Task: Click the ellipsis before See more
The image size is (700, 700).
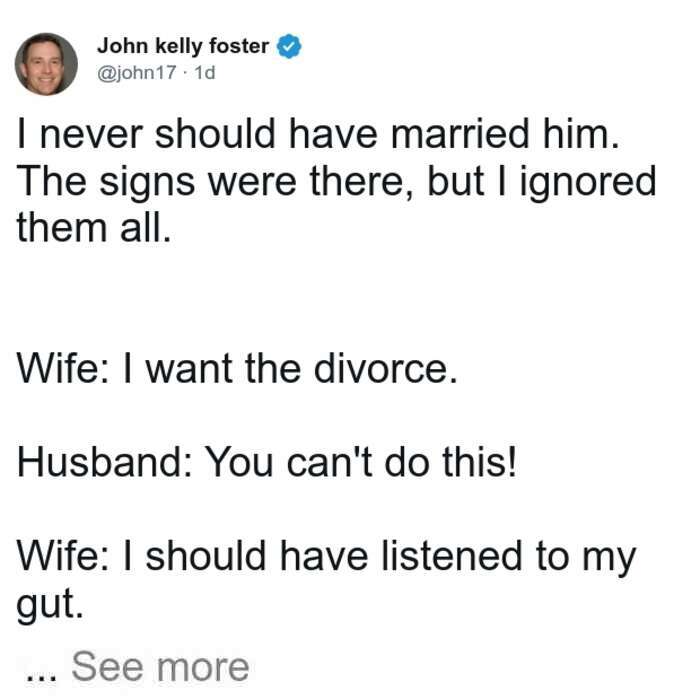Action: click(42, 676)
